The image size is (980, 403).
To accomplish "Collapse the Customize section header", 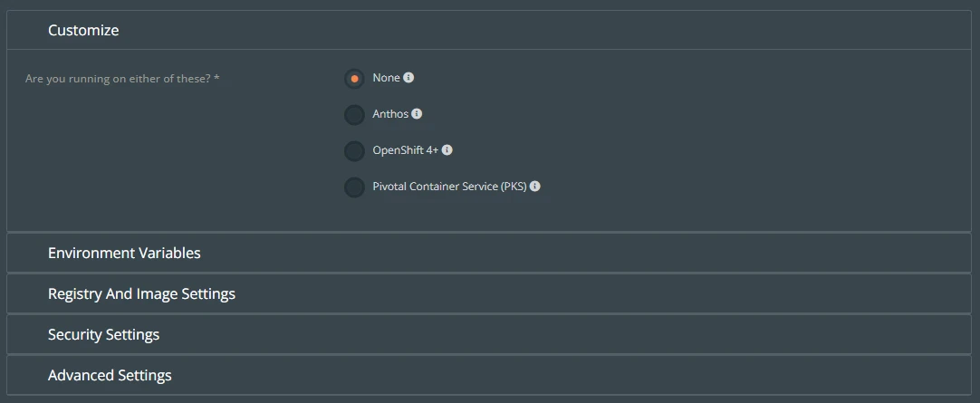I will click(489, 30).
